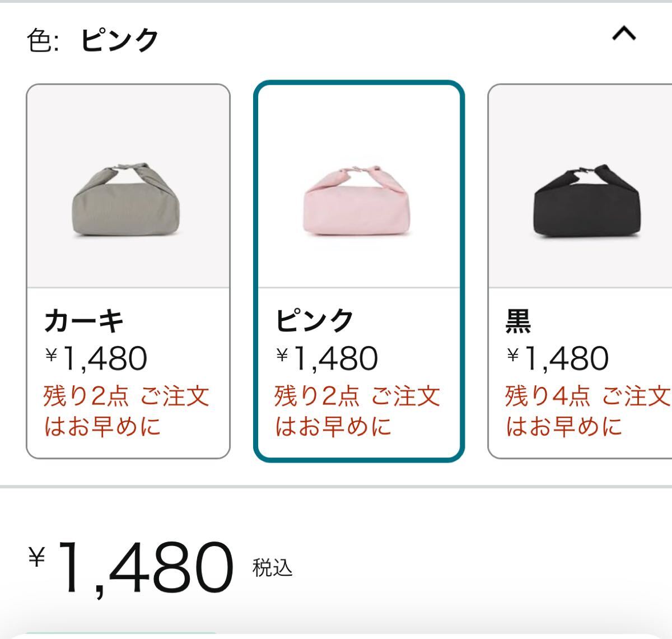672x639 pixels.
Task: Click the ¥1,480 price in カーキ card
Action: click(x=96, y=358)
